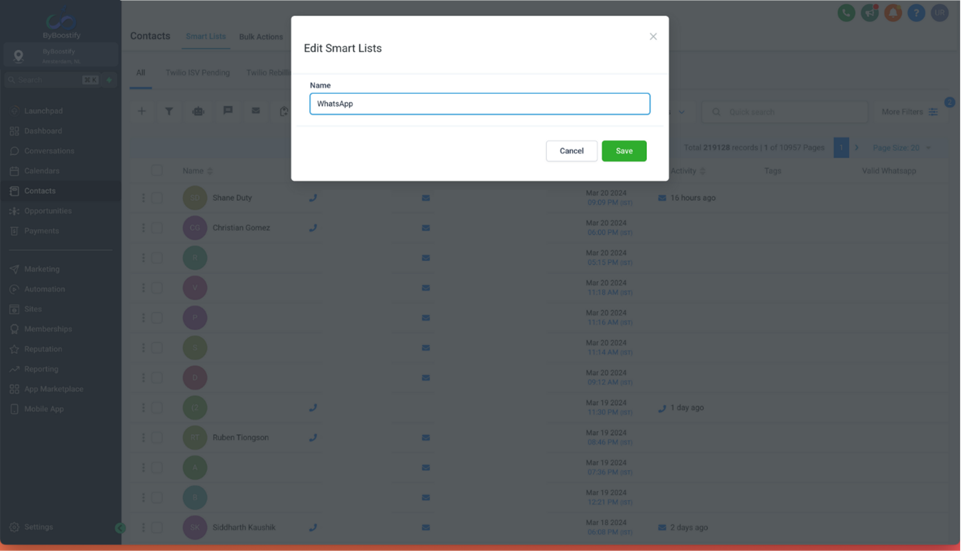Click the send email envelope icon in toolbar
Screen dimensions: 980x551
point(256,111)
